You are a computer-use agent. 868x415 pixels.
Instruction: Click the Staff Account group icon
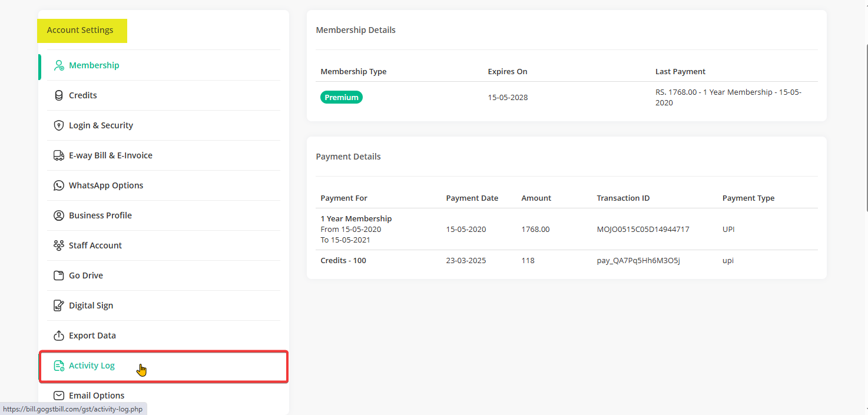[x=59, y=245]
